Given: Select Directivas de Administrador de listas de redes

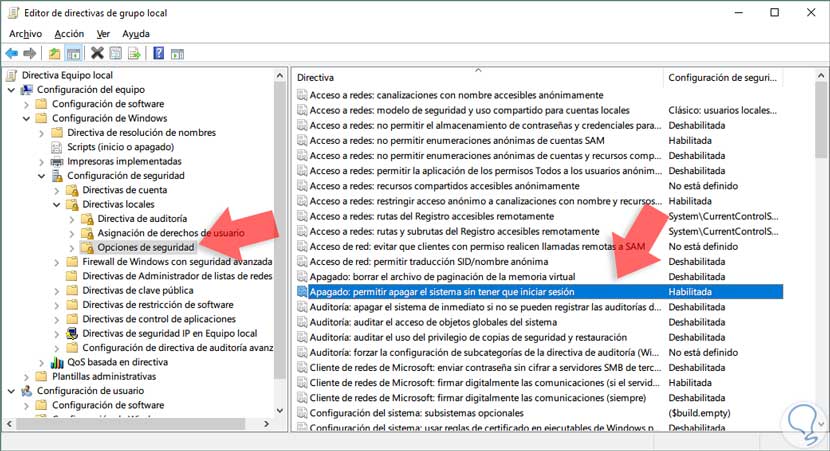Looking at the screenshot, I should 177,276.
